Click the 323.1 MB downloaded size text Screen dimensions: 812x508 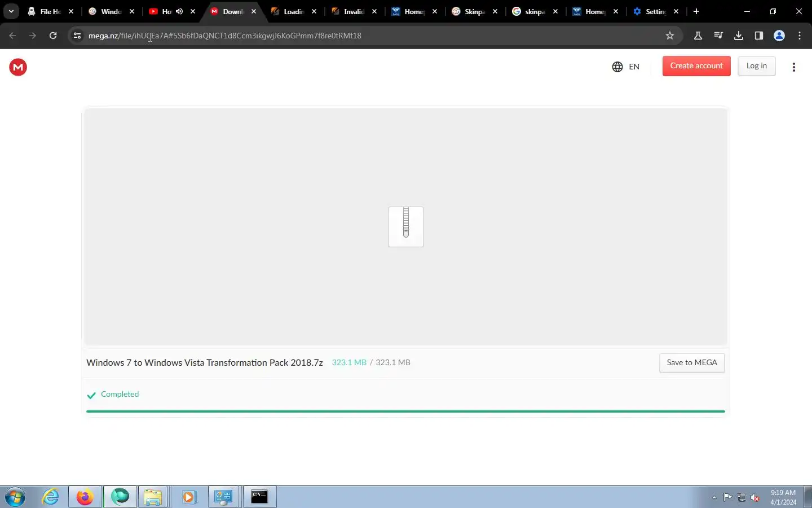click(x=349, y=362)
